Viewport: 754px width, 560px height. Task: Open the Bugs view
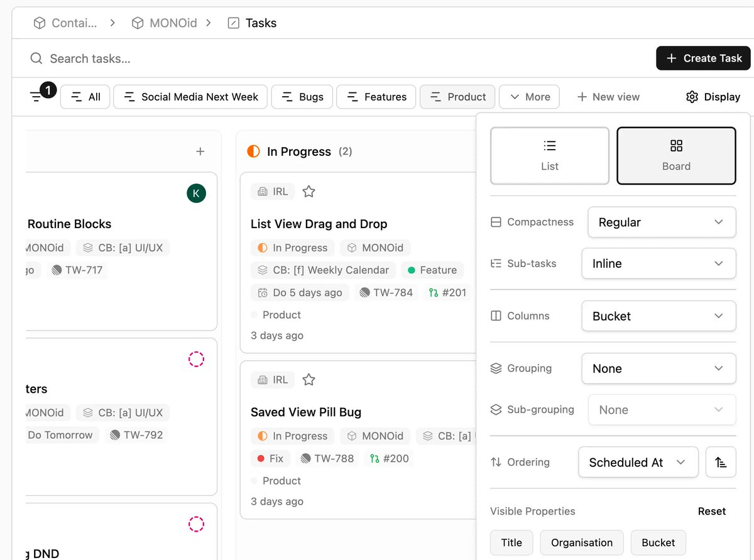302,97
